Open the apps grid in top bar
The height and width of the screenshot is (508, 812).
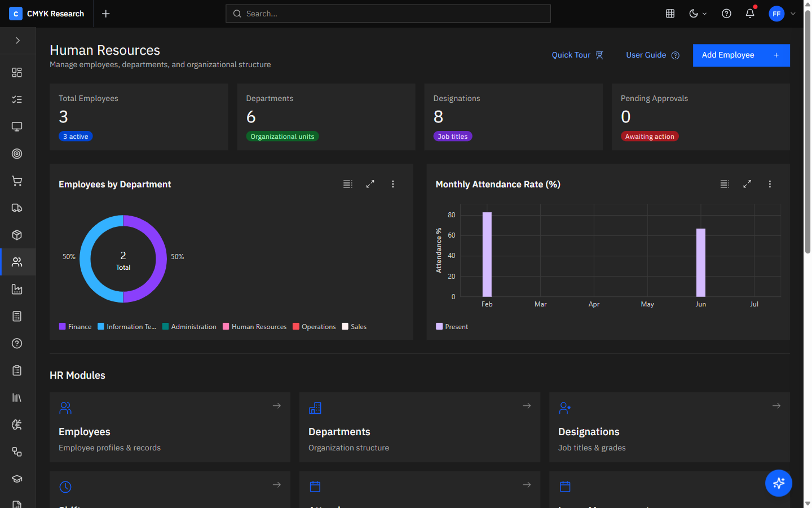click(670, 14)
